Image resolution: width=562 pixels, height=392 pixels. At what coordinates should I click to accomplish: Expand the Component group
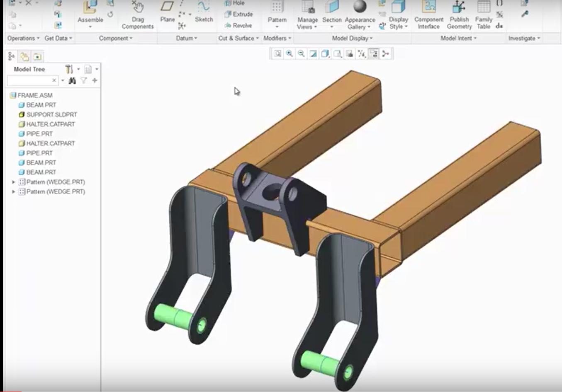[116, 38]
